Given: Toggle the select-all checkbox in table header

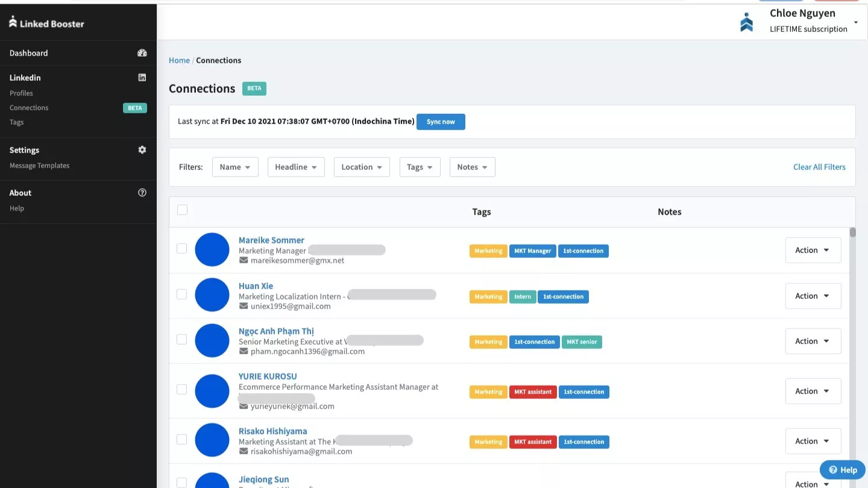Looking at the screenshot, I should tap(183, 210).
